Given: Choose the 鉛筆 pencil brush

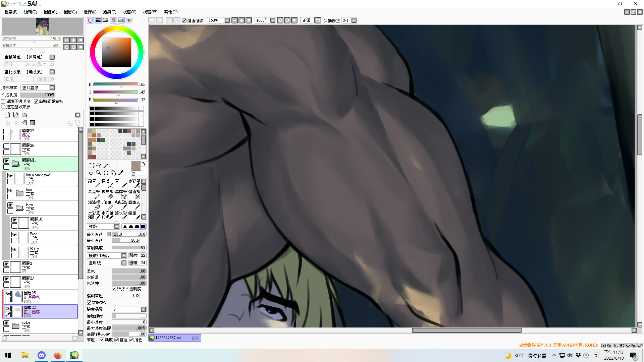Looking at the screenshot, I should click(x=94, y=183).
